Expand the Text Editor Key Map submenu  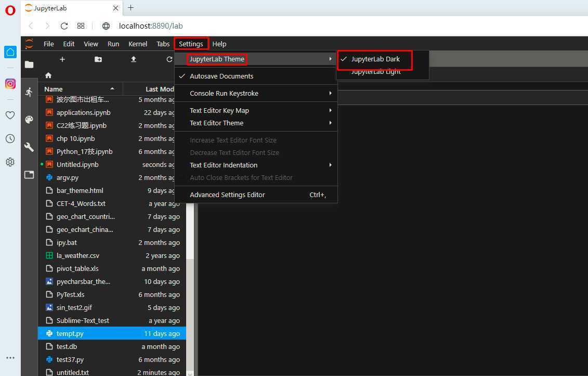[x=256, y=110]
